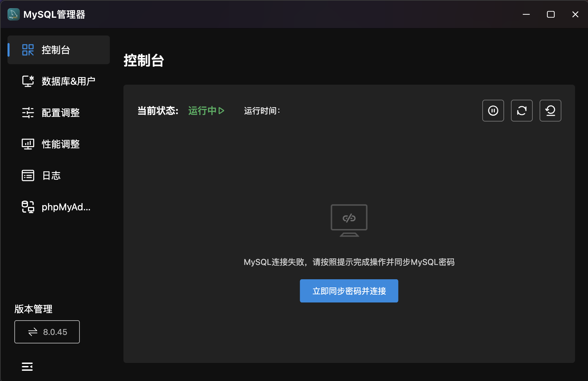588x381 pixels.
Task: Click the restart service icon
Action: click(522, 111)
